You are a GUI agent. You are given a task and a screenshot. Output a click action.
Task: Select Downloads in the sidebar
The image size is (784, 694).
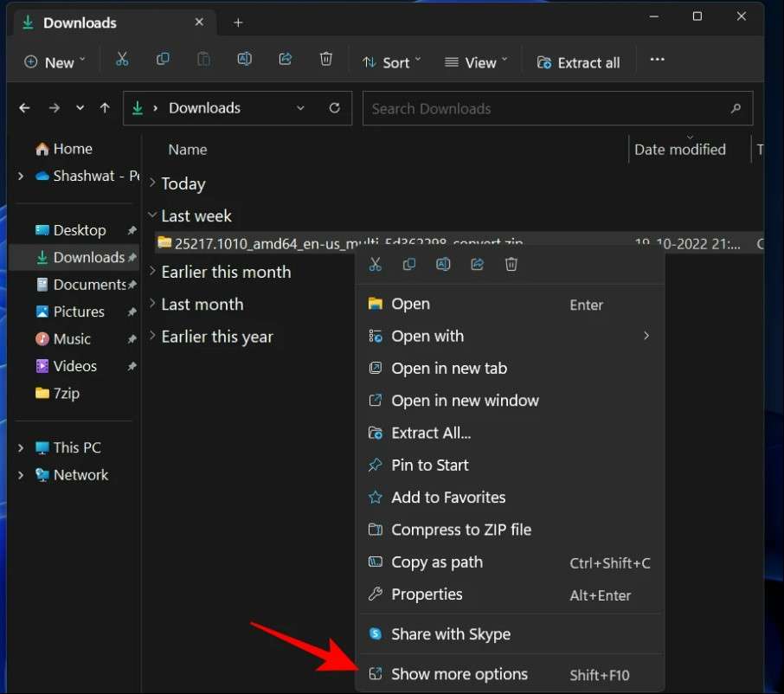[x=74, y=258]
